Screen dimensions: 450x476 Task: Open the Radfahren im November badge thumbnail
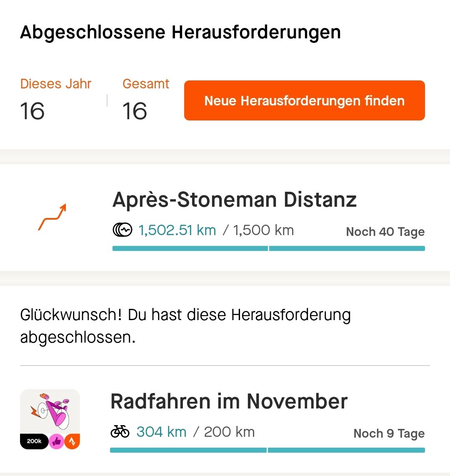tap(50, 419)
